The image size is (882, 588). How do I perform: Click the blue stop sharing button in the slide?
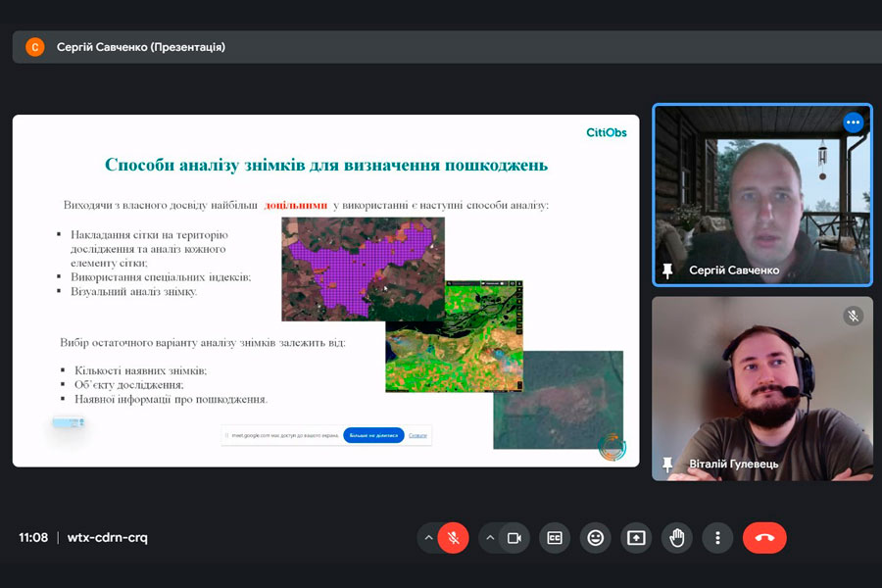point(373,435)
